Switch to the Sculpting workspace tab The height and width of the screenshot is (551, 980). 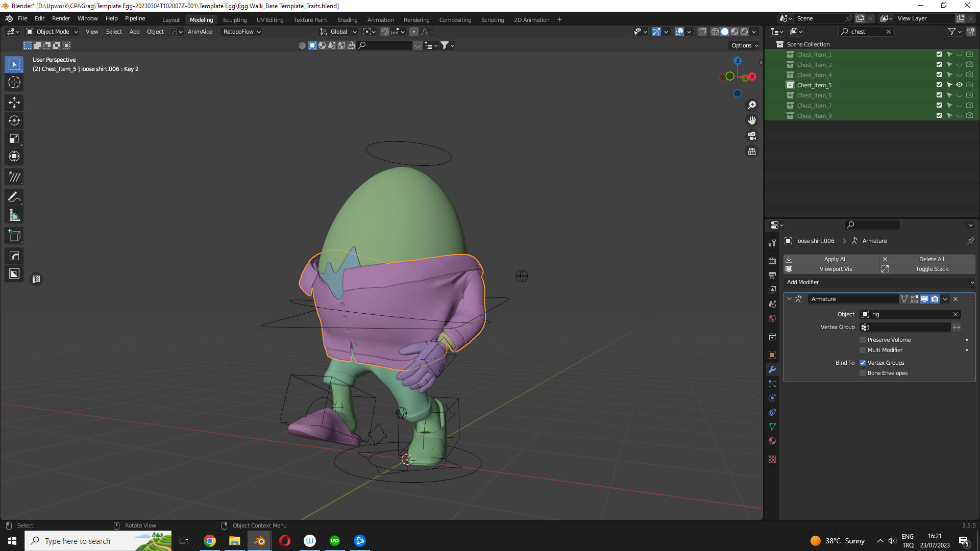pyautogui.click(x=234, y=20)
